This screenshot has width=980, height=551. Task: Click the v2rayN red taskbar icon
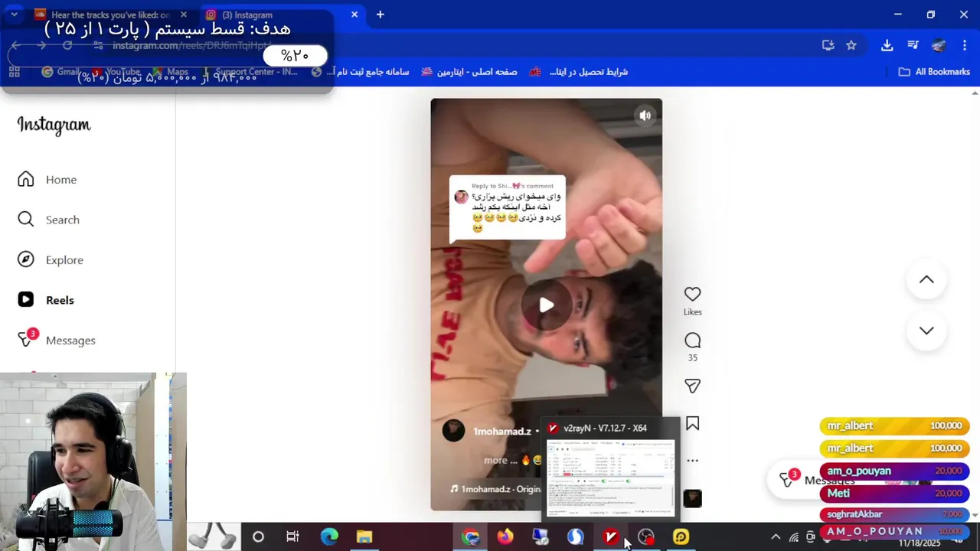[x=610, y=536]
